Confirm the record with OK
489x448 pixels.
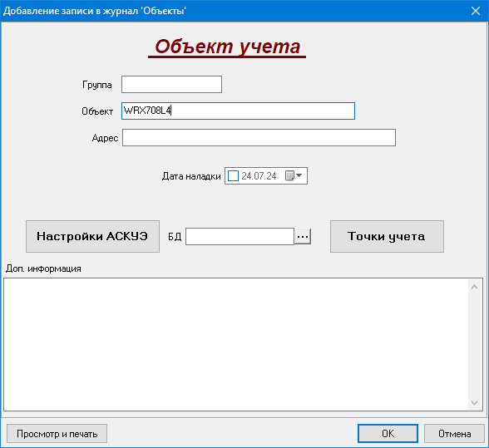[x=388, y=433]
